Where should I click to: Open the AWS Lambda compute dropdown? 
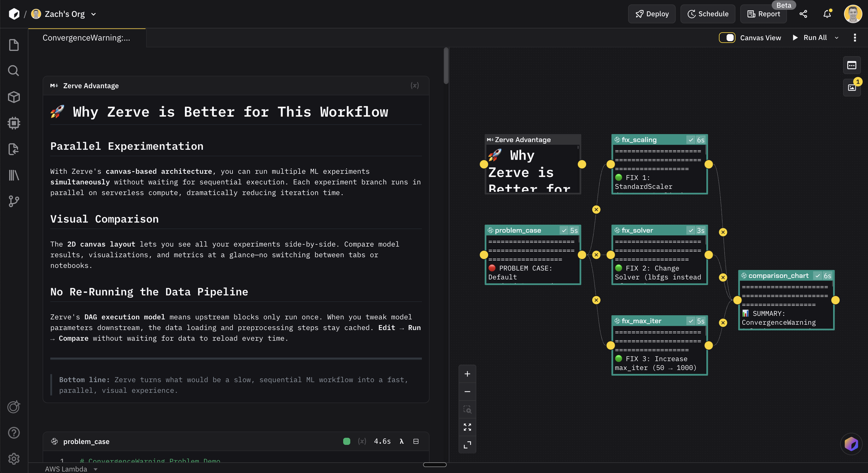71,469
